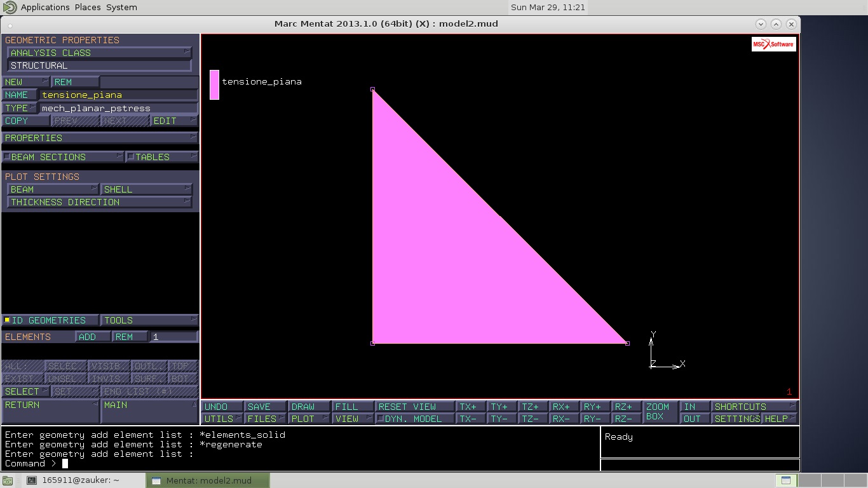Screen dimensions: 868x488
Task: Click the elements count field showing 1
Action: coord(174,337)
